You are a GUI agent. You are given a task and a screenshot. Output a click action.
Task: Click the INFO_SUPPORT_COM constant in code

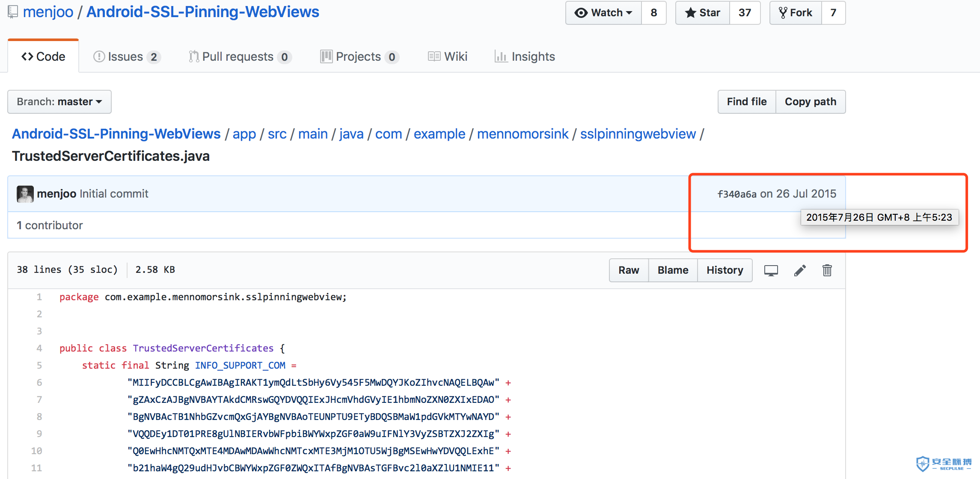(x=240, y=365)
